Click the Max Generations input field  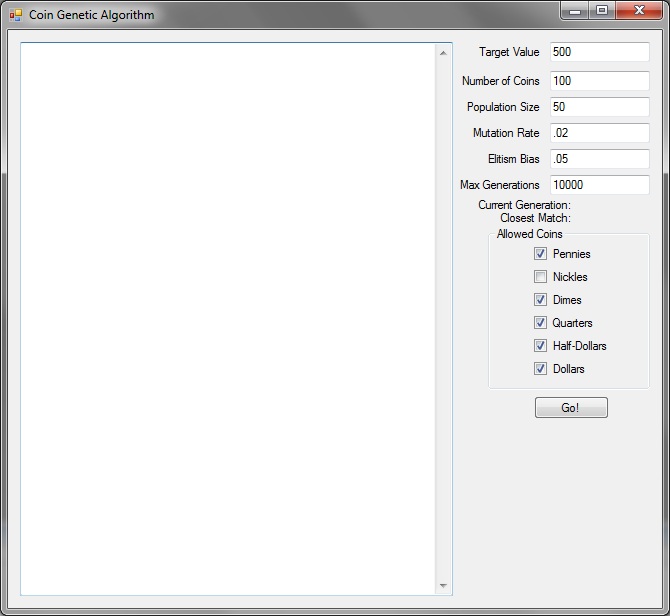[x=599, y=185]
